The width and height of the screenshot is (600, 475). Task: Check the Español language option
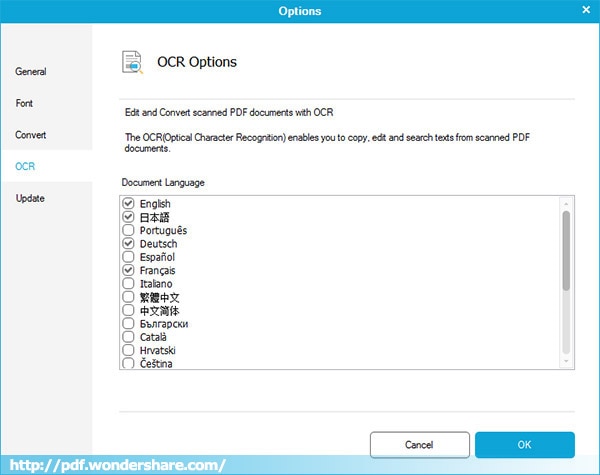pyautogui.click(x=128, y=257)
